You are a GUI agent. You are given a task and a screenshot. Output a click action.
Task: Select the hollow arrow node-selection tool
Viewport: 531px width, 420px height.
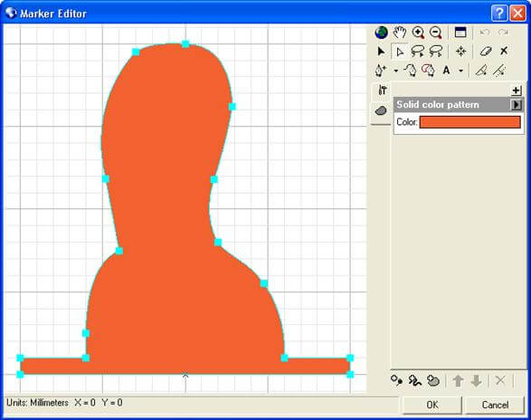tap(400, 52)
